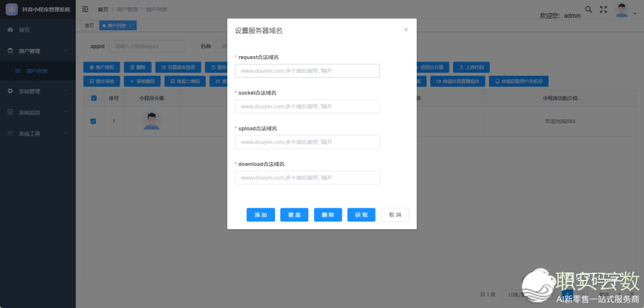Click 商户管理 in the breadcrumb
644x308 pixels.
coord(127,9)
